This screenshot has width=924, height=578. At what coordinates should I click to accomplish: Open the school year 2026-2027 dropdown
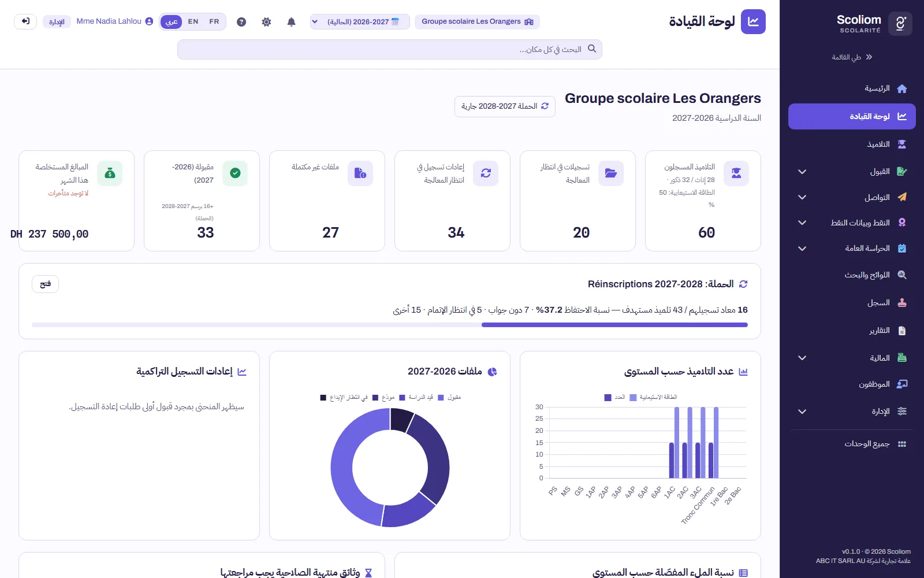tap(360, 22)
